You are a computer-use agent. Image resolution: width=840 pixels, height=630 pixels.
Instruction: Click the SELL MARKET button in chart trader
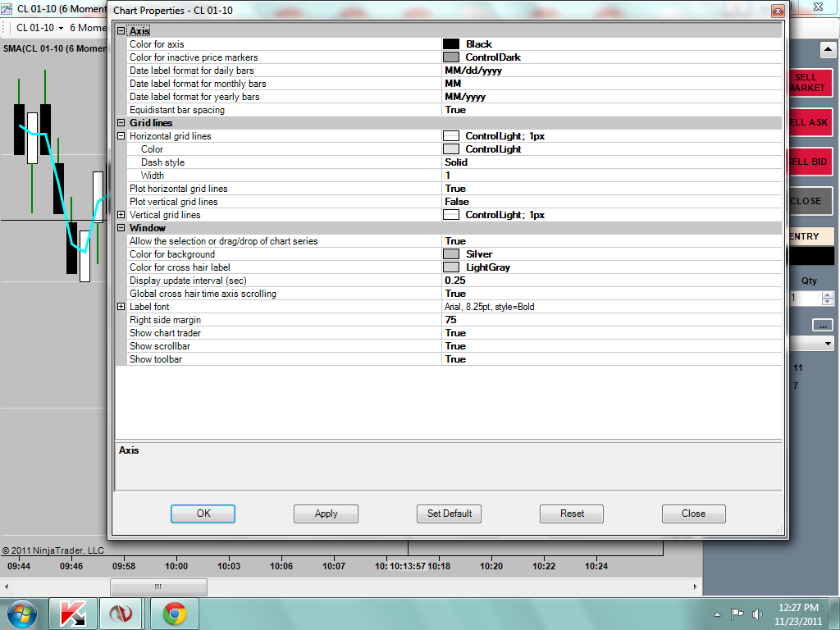[x=811, y=83]
